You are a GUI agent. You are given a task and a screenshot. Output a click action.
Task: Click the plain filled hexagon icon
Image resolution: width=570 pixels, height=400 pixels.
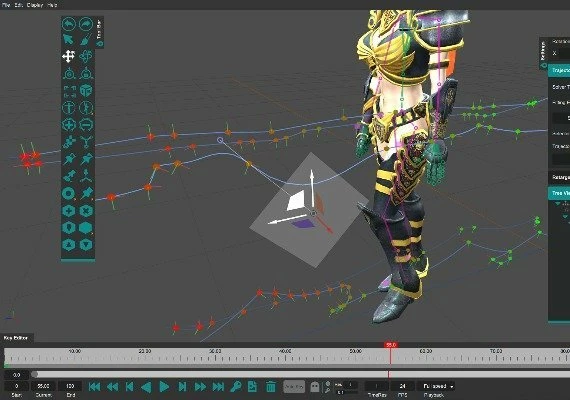pyautogui.click(x=86, y=228)
